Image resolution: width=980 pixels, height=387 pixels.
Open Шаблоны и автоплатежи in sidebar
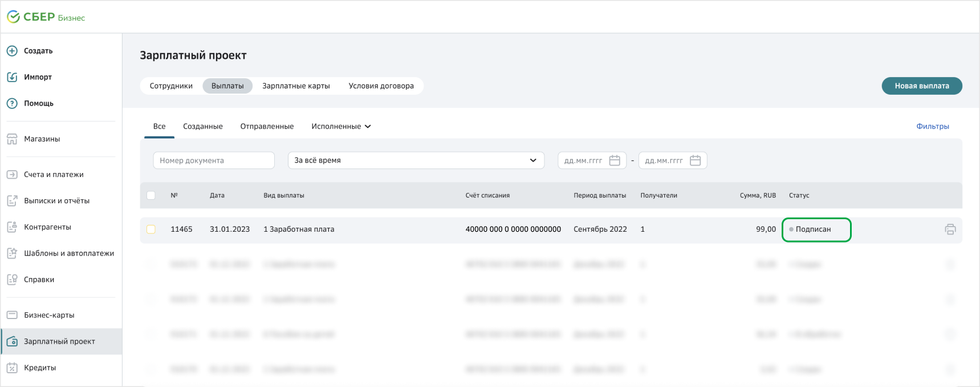[x=68, y=253]
